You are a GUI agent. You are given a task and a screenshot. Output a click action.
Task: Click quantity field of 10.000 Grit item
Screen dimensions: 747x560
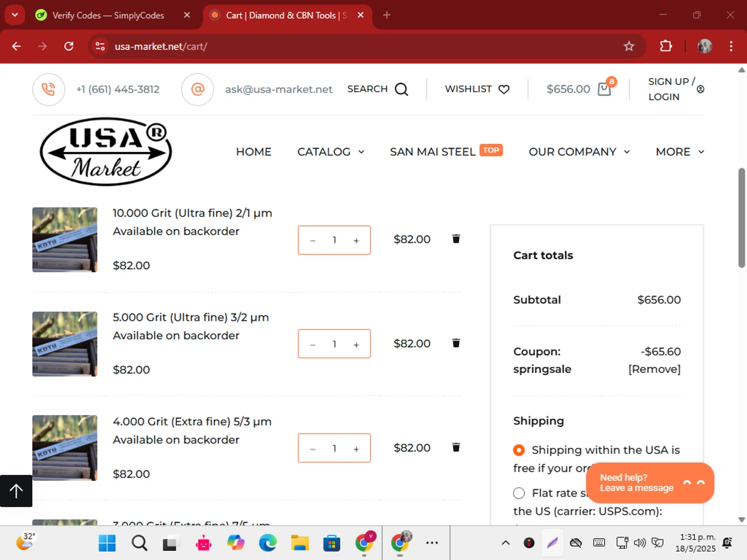pos(334,240)
